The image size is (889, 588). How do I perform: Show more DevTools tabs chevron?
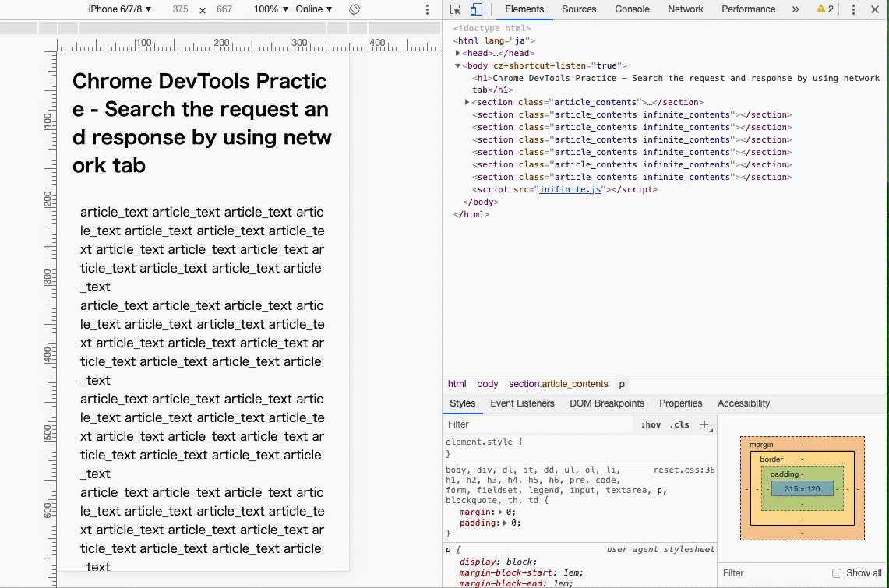pos(795,9)
